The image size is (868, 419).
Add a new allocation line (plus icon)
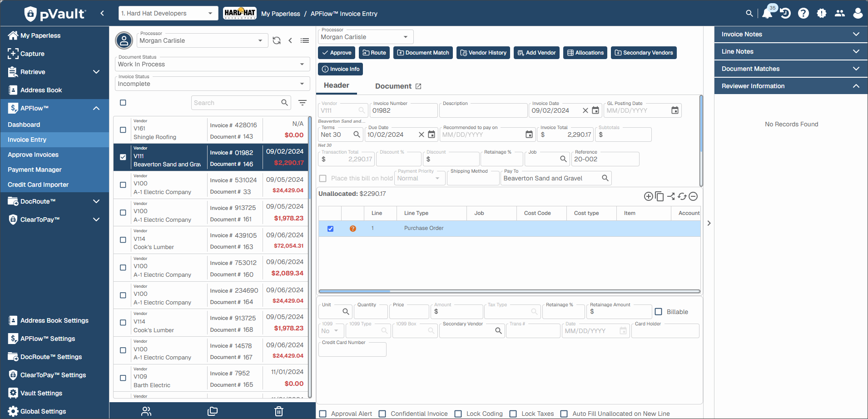649,196
